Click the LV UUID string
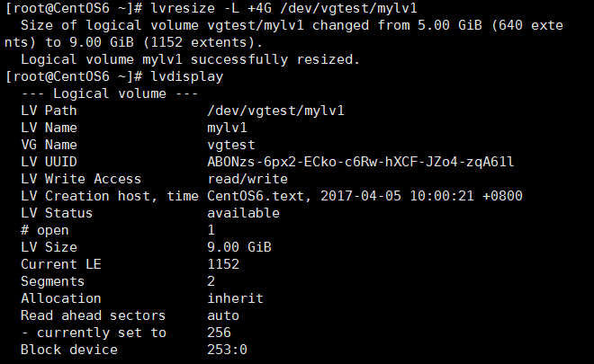Image resolution: width=594 pixels, height=364 pixels. point(360,162)
